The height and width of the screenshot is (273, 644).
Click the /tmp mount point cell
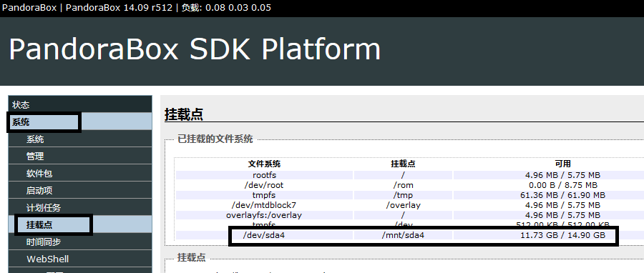point(403,195)
